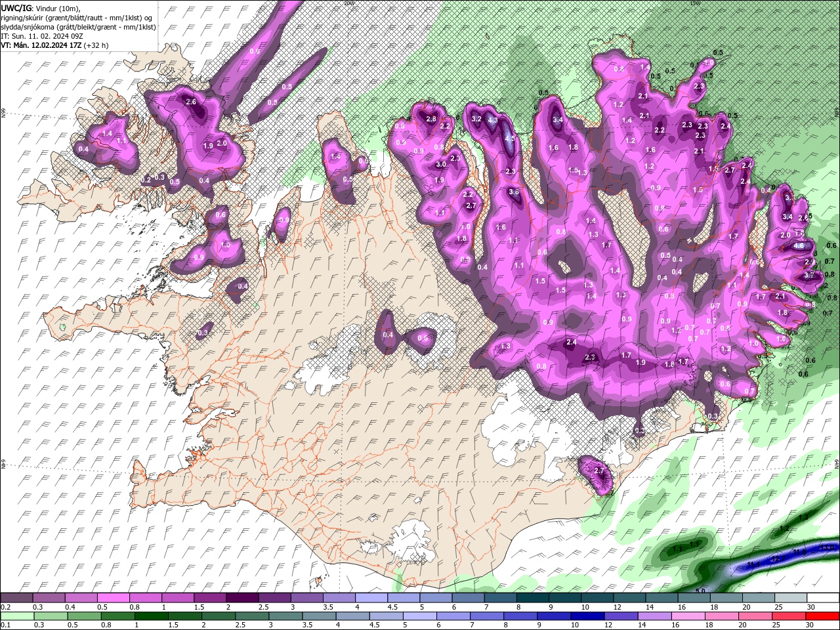Select the 4.6 snowfall value on the east coast
This screenshot has width=840, height=630.
(x=799, y=245)
